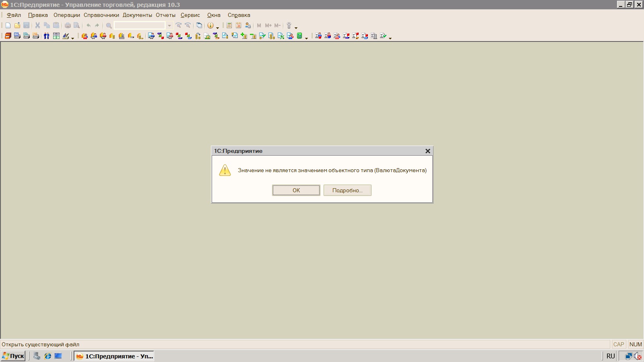Click the green tree structure icon
Screen dimensions: 644x362
point(299,36)
